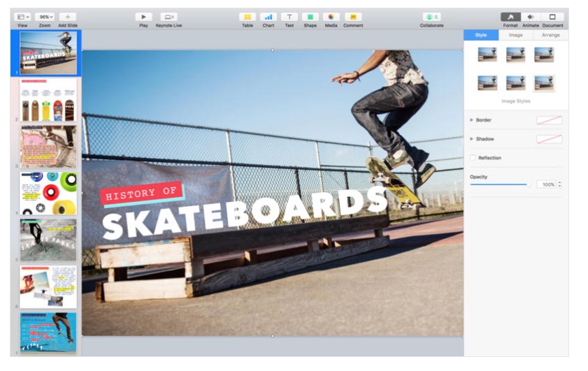
Task: Enable the Reflection checkbox
Action: [473, 158]
